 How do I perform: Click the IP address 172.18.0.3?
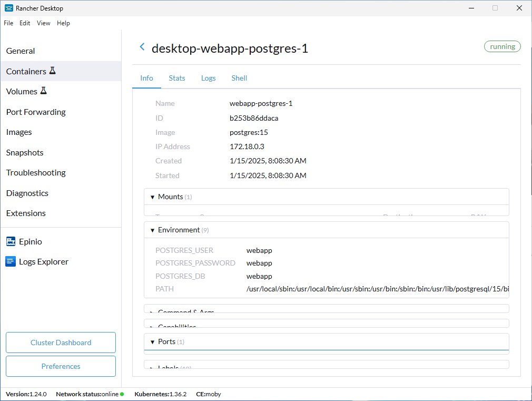pos(247,146)
